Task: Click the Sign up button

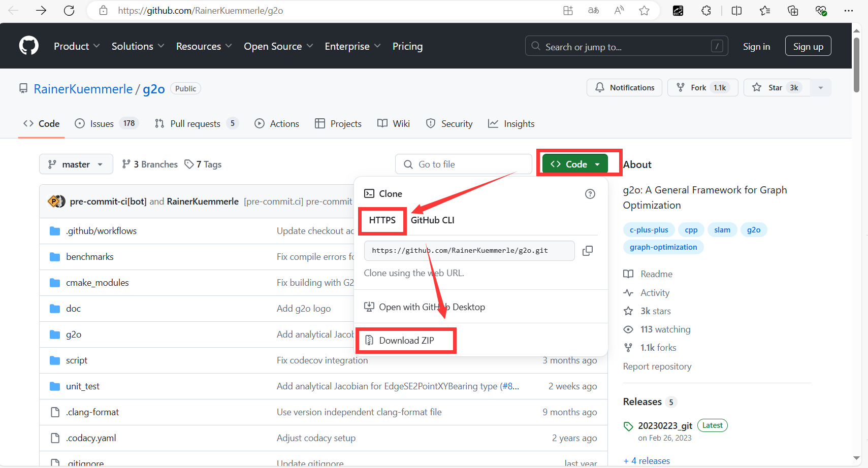Action: 808,46
